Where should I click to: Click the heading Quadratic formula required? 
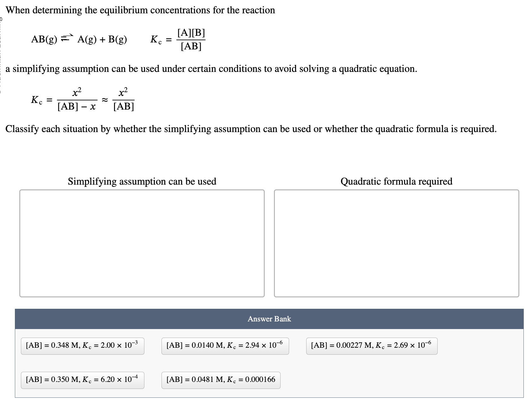click(x=396, y=181)
